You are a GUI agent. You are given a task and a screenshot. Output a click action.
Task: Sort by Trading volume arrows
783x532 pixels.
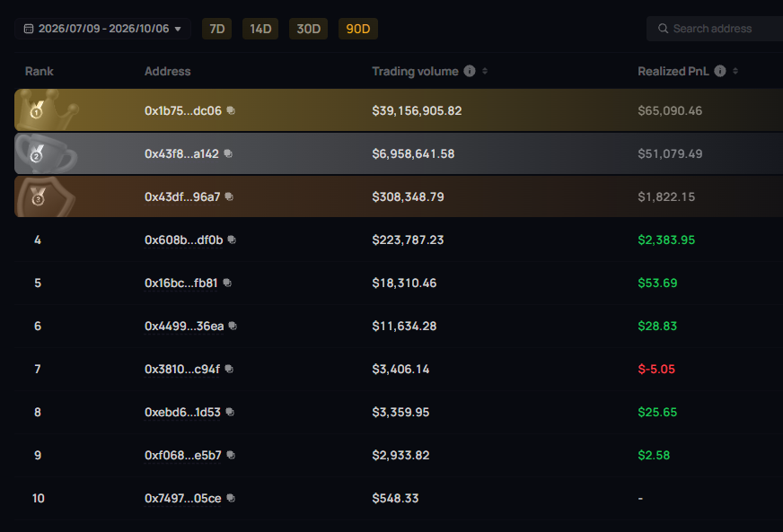[x=485, y=71]
